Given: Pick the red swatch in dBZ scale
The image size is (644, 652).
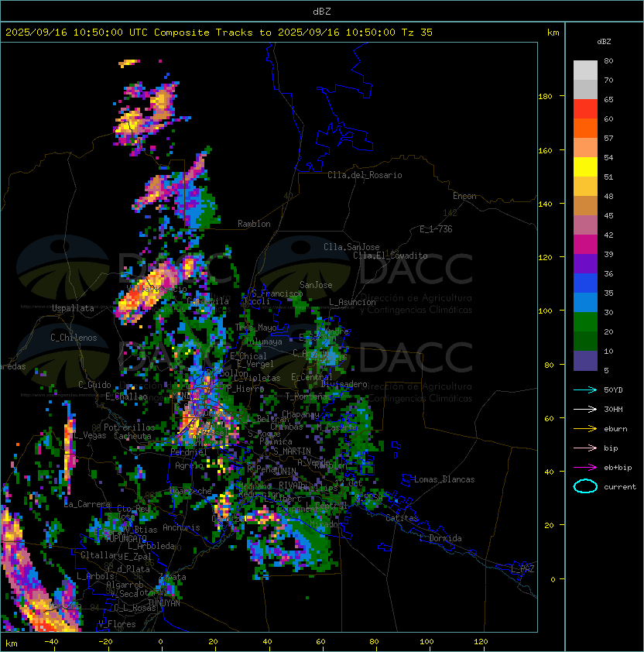Looking at the screenshot, I should (x=585, y=109).
